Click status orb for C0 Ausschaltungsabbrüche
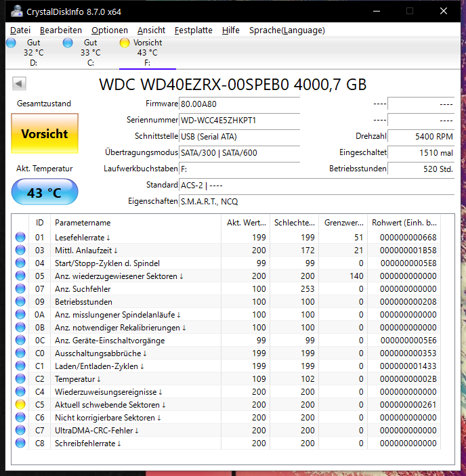The image size is (466, 476). pos(20,353)
